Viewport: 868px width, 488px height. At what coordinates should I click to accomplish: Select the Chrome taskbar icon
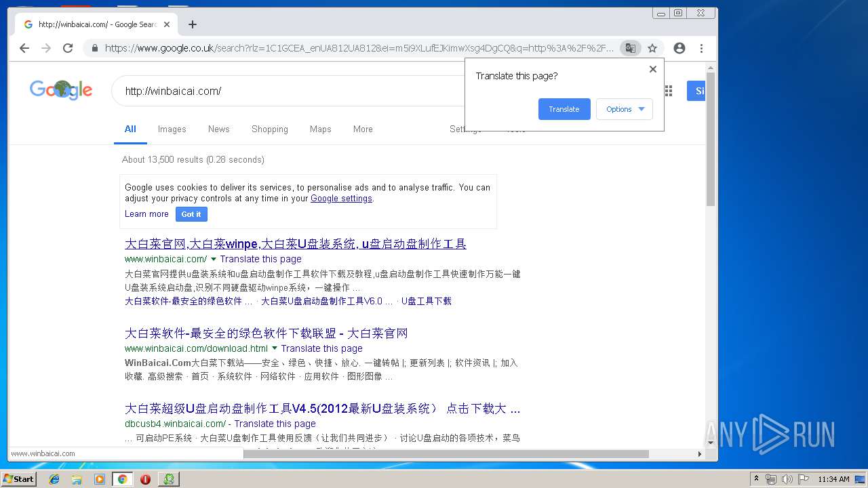click(122, 479)
